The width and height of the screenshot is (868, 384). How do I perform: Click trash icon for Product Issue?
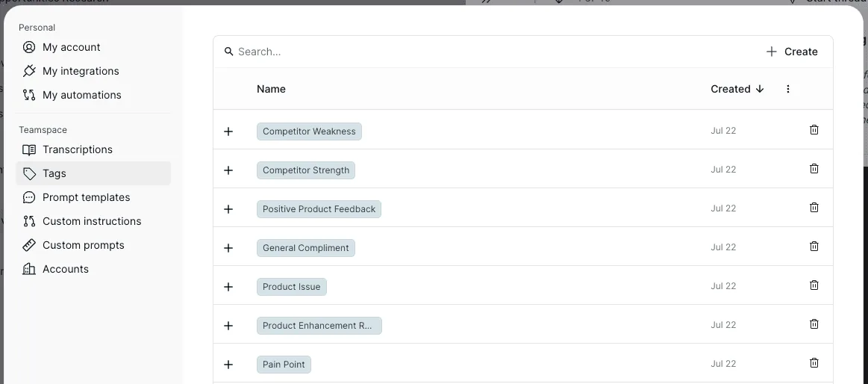click(814, 285)
